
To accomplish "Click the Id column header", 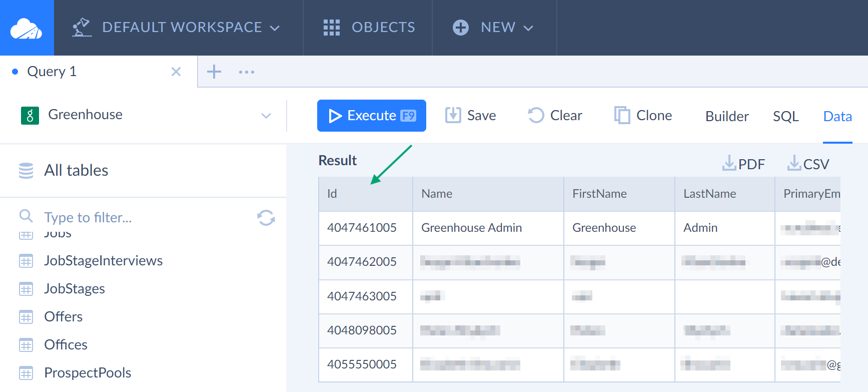I will tap(366, 194).
